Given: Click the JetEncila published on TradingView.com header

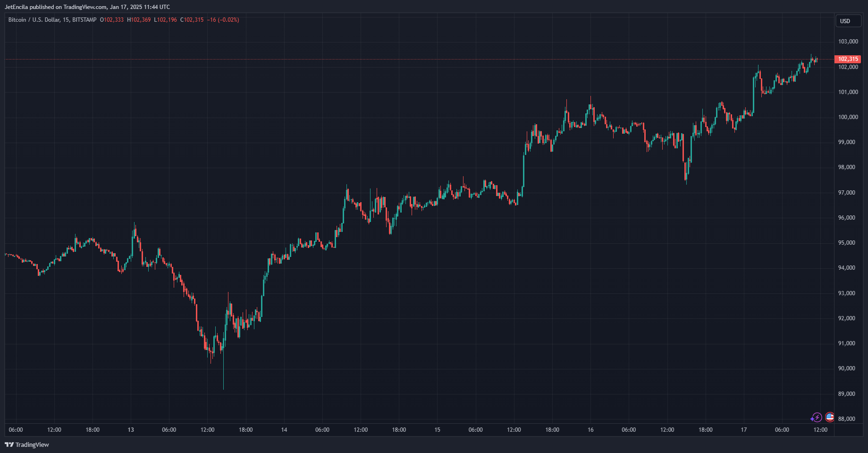Looking at the screenshot, I should (87, 7).
